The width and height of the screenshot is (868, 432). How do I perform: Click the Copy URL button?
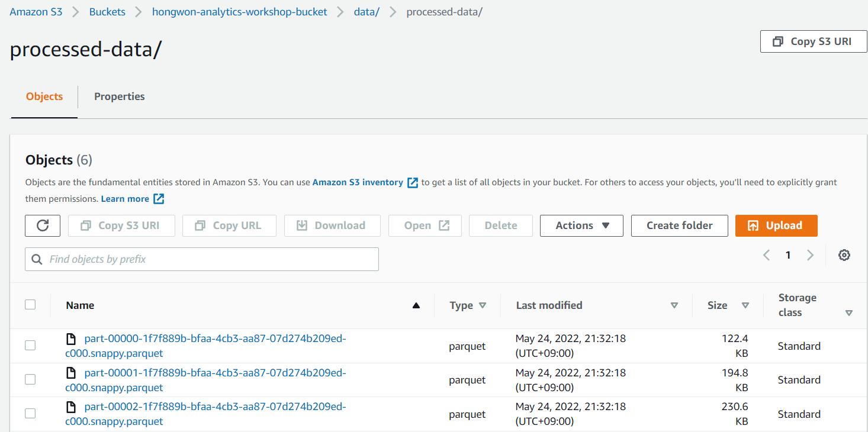(229, 225)
